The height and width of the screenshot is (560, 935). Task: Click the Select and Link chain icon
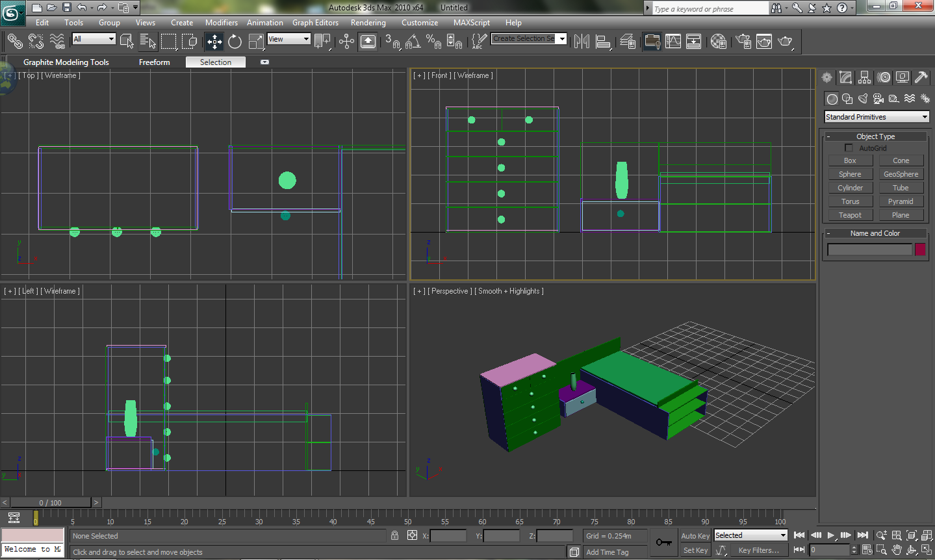(14, 42)
